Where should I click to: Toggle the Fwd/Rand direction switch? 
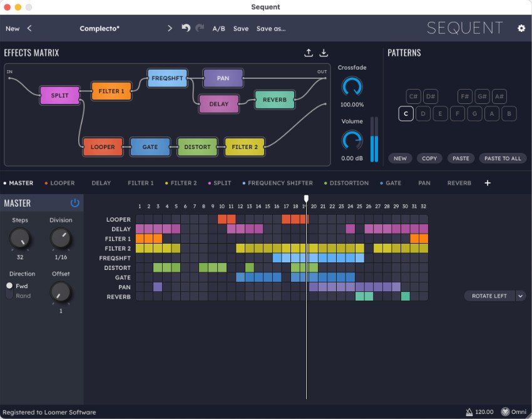[x=9, y=291]
